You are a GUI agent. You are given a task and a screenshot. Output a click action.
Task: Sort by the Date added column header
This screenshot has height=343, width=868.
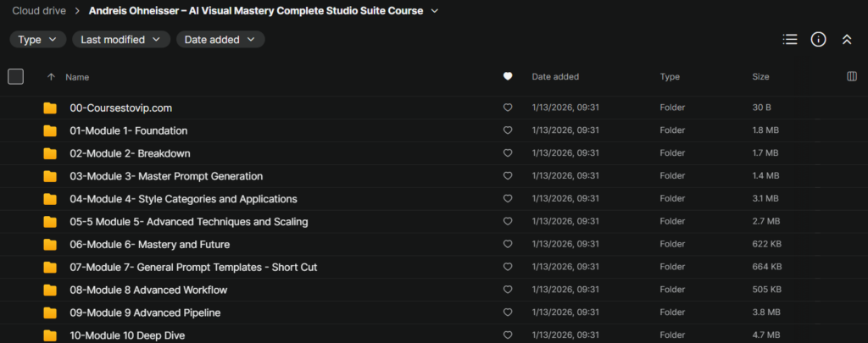pos(555,76)
